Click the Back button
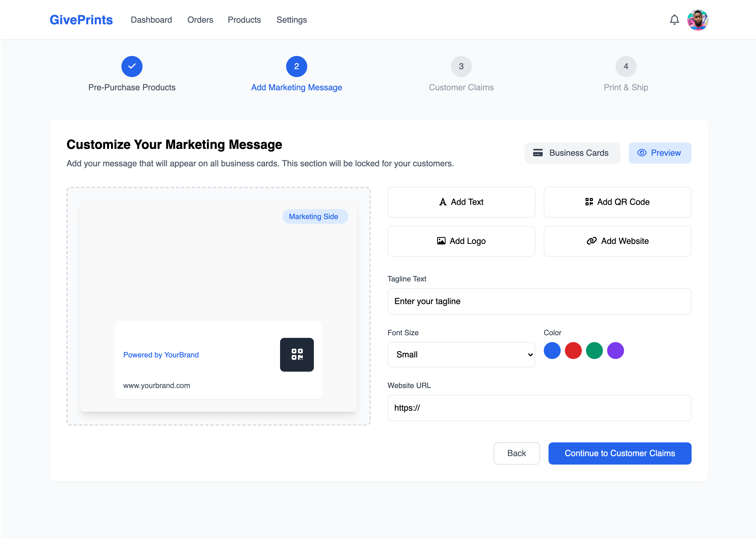 [x=516, y=453]
